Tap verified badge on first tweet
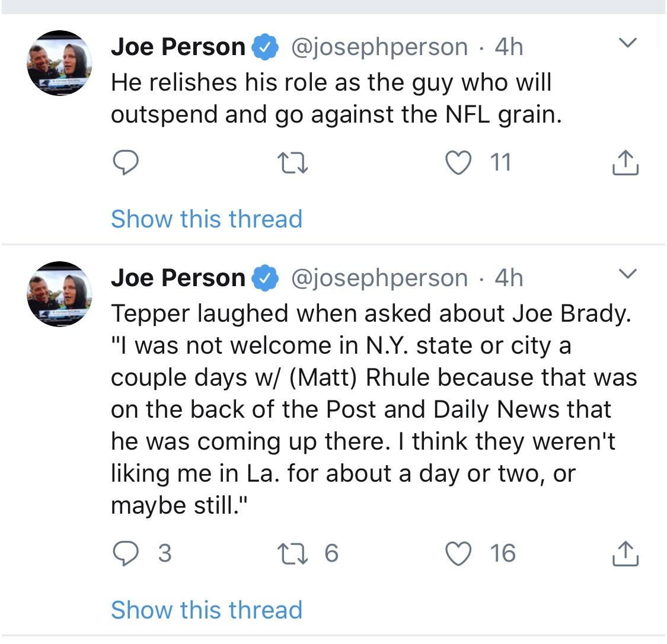This screenshot has width=667, height=644. [266, 47]
